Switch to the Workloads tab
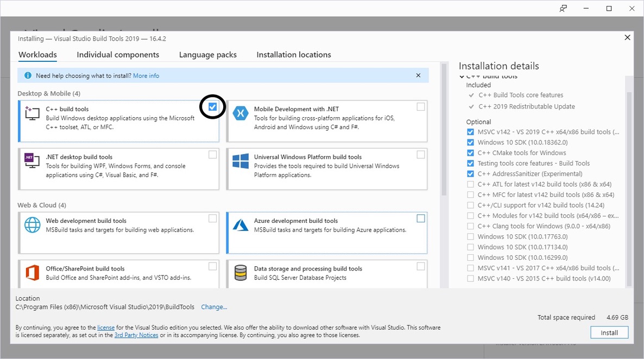 click(38, 55)
